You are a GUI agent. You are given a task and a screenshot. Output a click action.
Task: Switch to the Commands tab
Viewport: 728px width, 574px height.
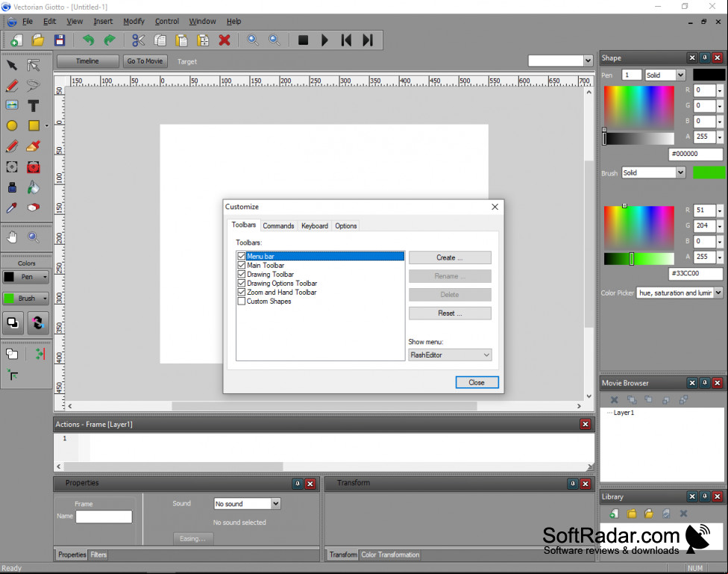[x=278, y=226]
